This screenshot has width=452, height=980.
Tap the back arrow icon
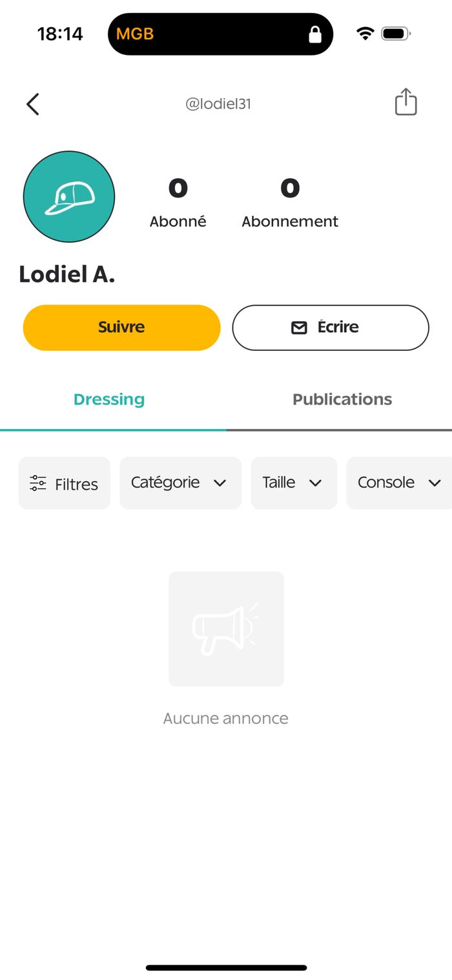click(x=33, y=104)
